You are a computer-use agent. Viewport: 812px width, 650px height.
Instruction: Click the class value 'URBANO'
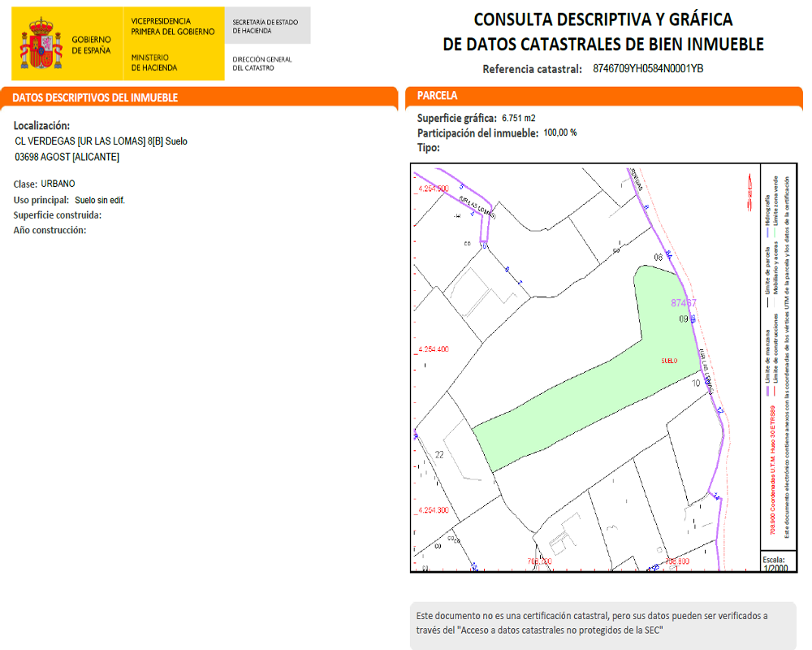click(x=58, y=184)
